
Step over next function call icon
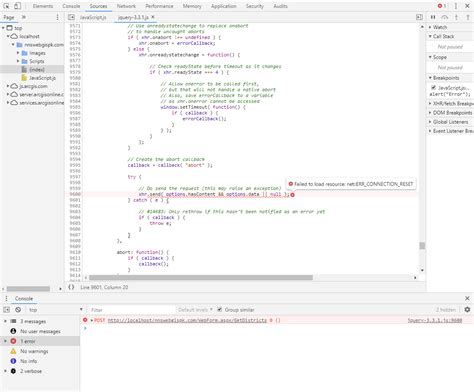point(445,17)
